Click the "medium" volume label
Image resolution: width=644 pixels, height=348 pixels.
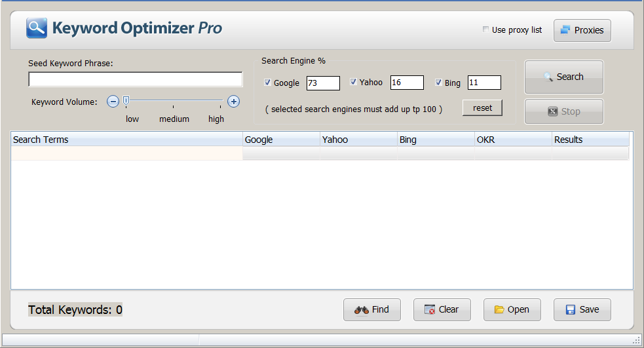click(x=174, y=119)
